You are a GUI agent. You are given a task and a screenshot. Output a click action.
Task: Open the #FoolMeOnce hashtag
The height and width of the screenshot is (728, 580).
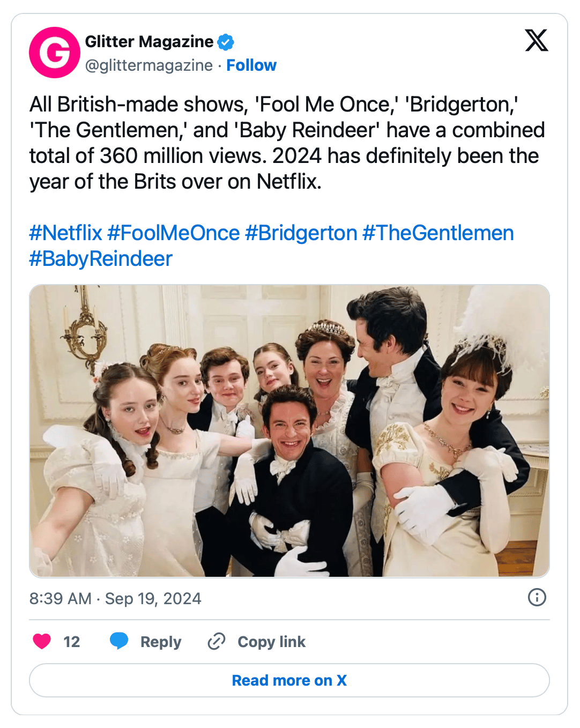pos(173,233)
